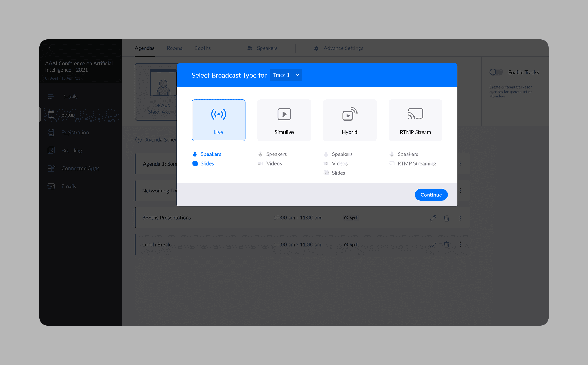Click the back arrow icon
This screenshot has width=588, height=365.
click(49, 48)
